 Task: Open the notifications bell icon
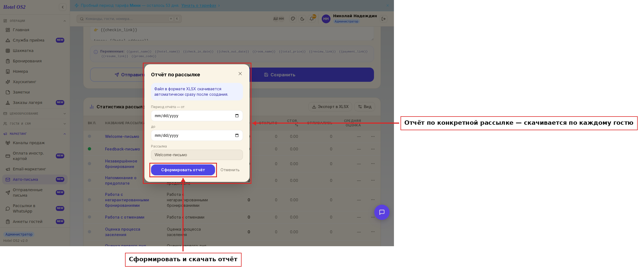click(312, 19)
